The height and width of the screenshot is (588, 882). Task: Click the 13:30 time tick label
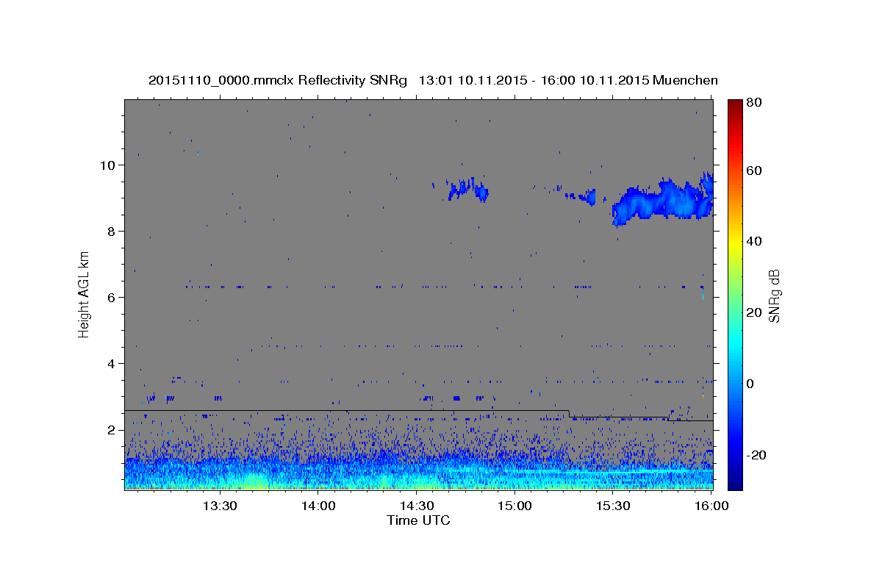(219, 506)
